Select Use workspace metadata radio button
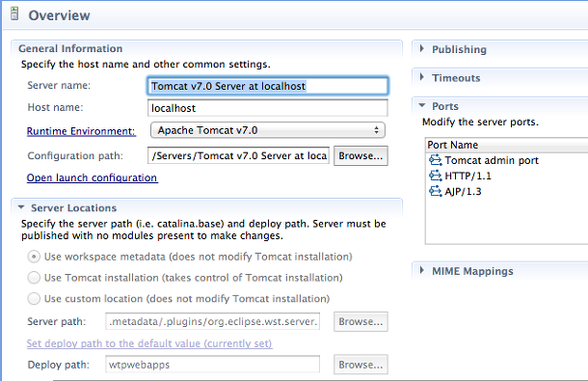The image size is (588, 381). pyautogui.click(x=34, y=257)
